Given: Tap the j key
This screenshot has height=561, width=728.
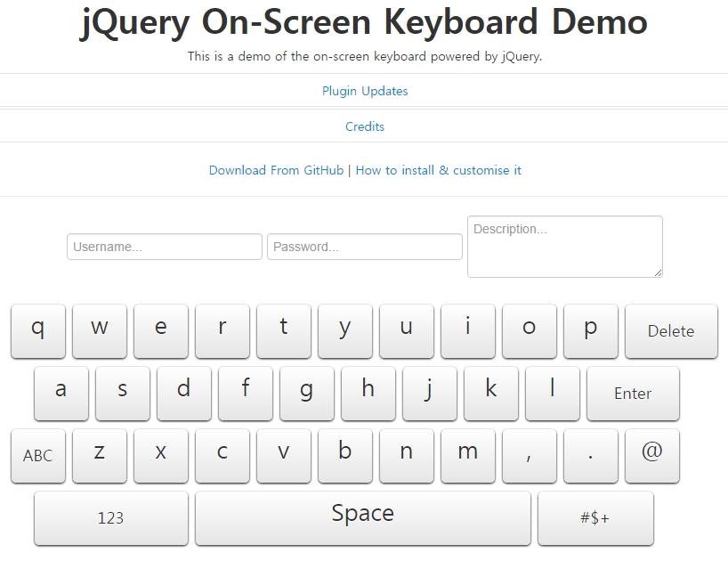Looking at the screenshot, I should point(430,394).
